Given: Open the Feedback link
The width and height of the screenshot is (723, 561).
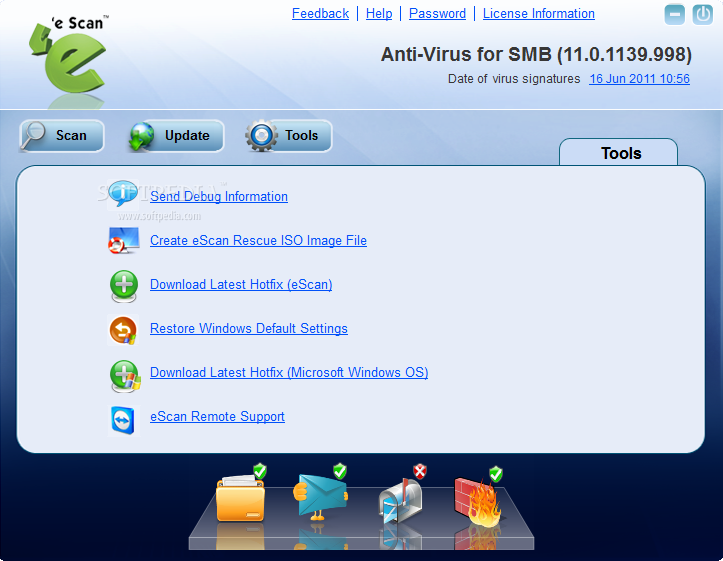Looking at the screenshot, I should point(320,14).
